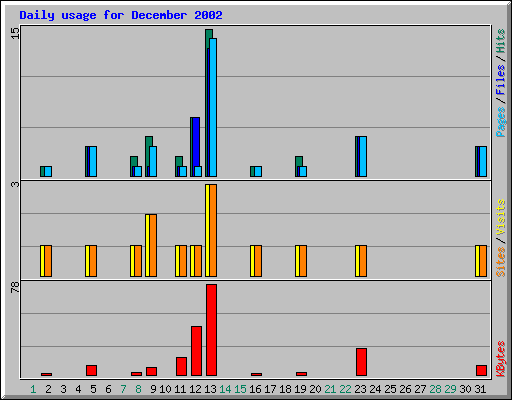Click day label "16" on x-axis
The height and width of the screenshot is (400, 512).
255,389
